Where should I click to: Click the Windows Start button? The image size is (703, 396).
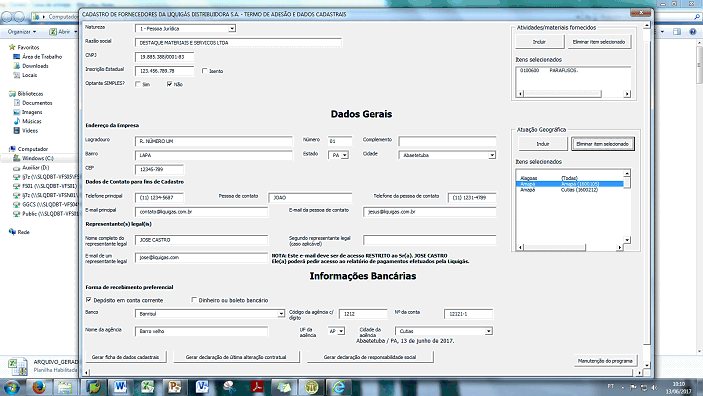(x=11, y=387)
